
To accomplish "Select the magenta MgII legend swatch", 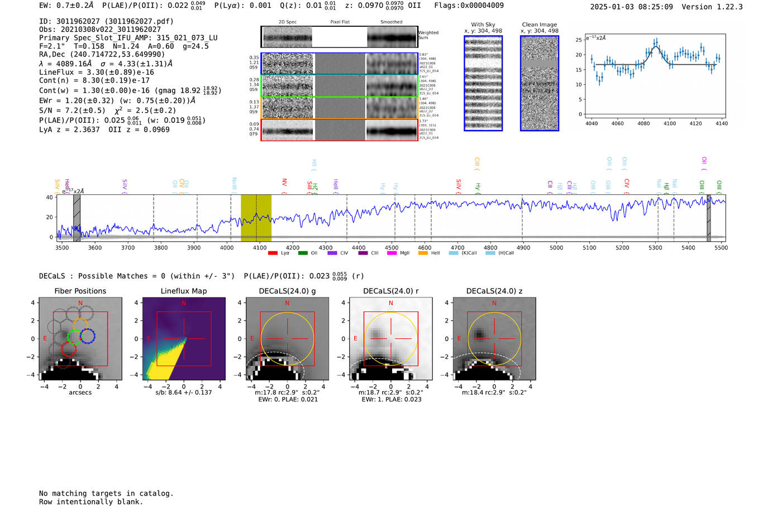I will [x=392, y=253].
